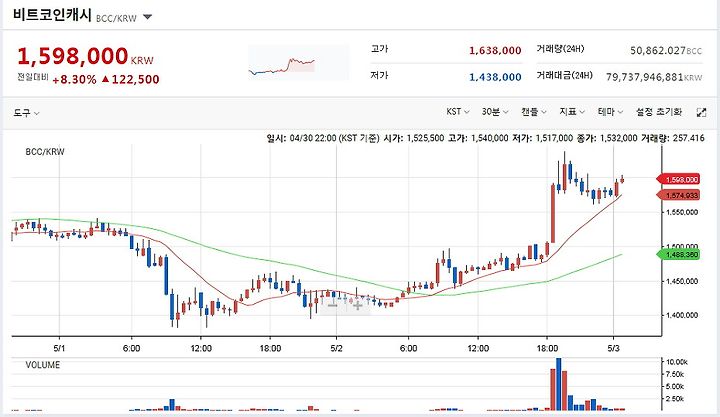Click the 저가 value 1,438,000
720x417 pixels.
point(495,77)
